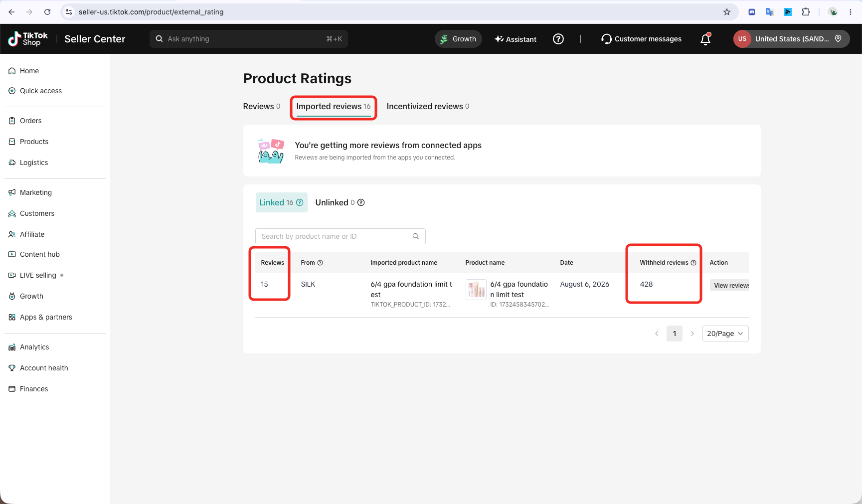862x504 pixels.
Task: Click the Unlinked tab help icon
Action: click(x=361, y=202)
